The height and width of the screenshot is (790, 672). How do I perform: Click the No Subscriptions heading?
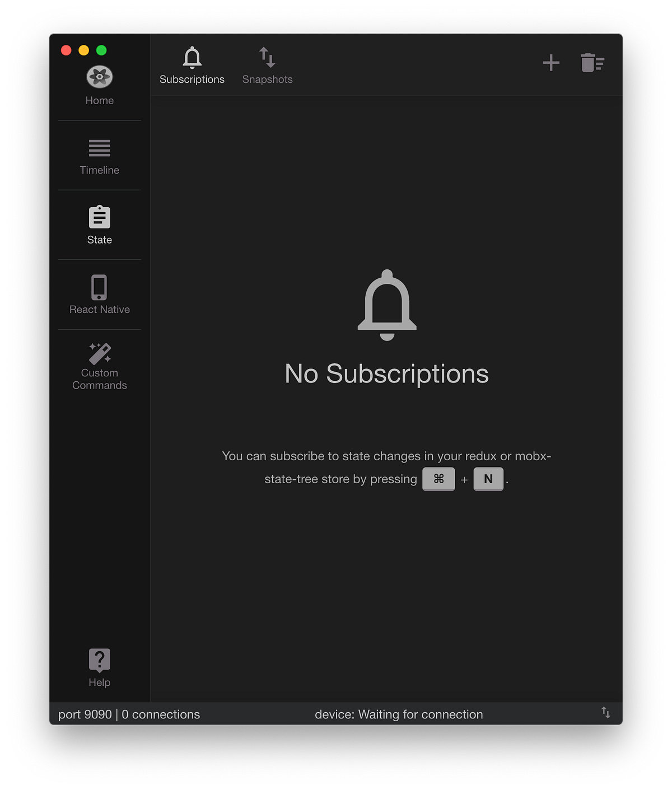(x=387, y=373)
